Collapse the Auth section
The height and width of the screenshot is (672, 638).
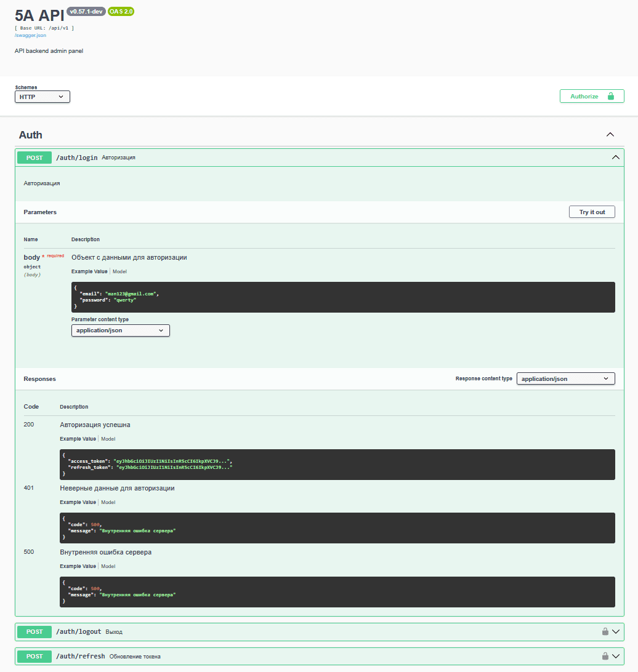[610, 135]
